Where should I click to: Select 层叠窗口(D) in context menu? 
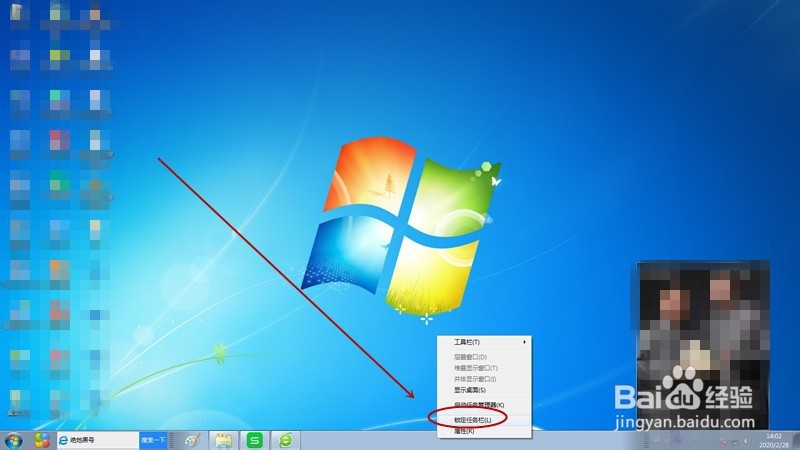484,357
